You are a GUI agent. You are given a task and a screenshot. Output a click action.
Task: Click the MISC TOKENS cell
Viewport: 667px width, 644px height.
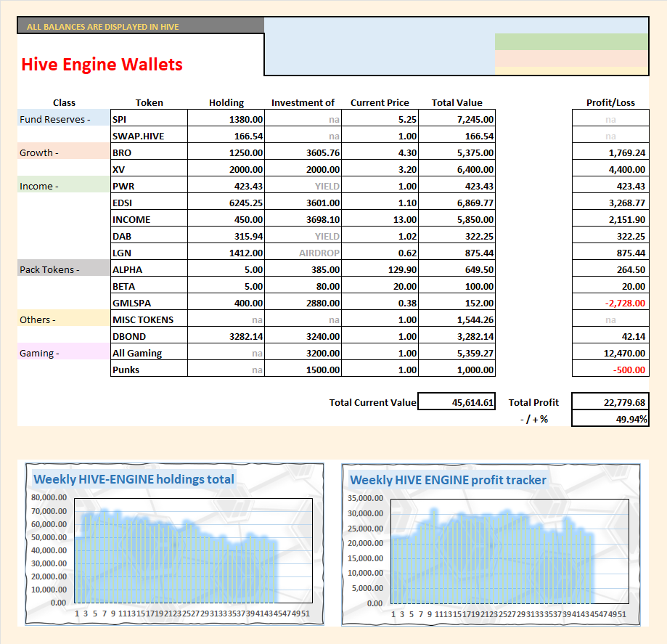click(x=149, y=319)
